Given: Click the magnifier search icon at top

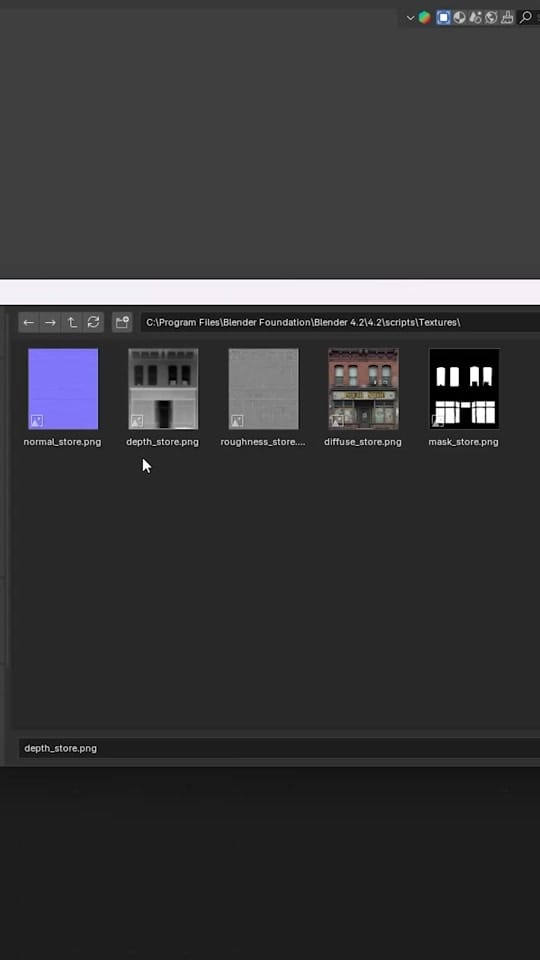Looking at the screenshot, I should (525, 18).
